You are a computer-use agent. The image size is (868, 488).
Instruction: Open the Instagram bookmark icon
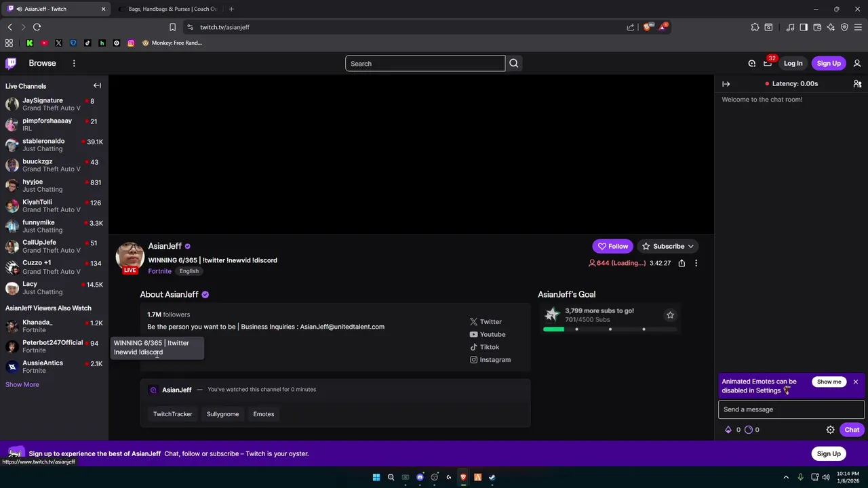[x=131, y=43]
